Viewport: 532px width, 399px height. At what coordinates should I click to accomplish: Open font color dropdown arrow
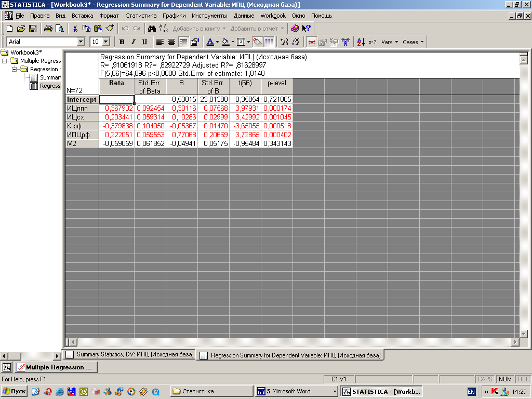coord(217,42)
